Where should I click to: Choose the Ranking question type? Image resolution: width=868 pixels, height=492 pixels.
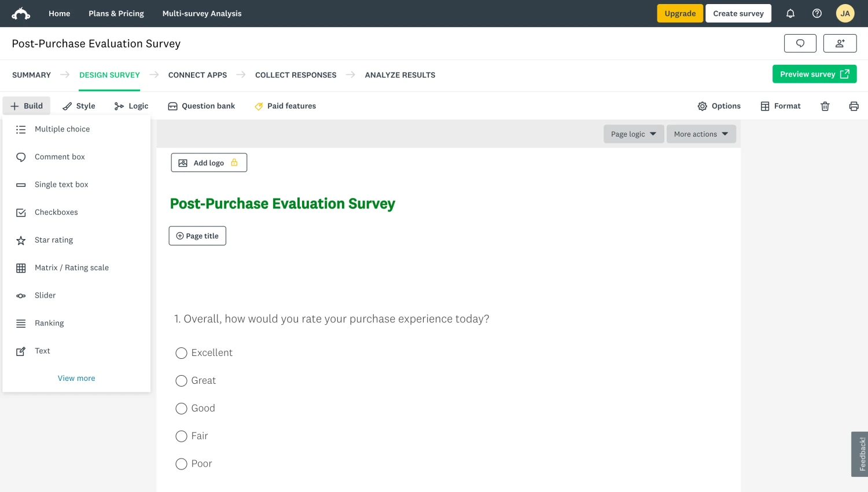coord(49,323)
